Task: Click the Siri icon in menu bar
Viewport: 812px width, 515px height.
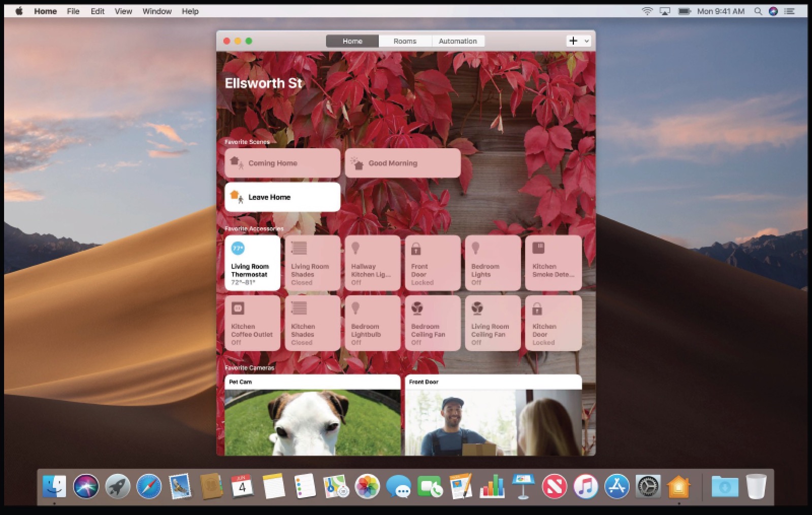Action: click(773, 11)
